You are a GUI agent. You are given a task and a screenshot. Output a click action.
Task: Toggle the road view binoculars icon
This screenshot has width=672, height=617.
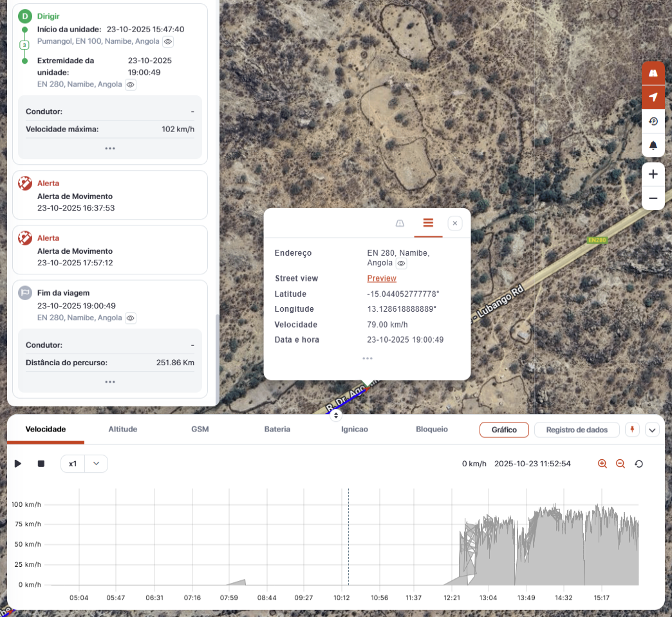(653, 73)
